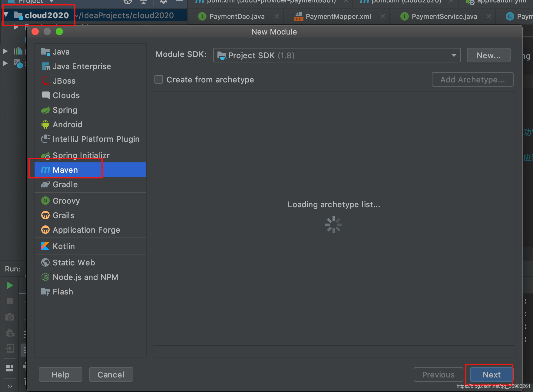Click Help button
This screenshot has height=392, width=533.
[61, 374]
